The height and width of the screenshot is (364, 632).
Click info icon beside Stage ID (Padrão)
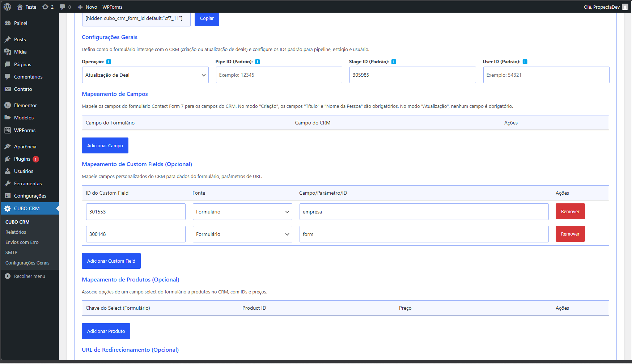pyautogui.click(x=394, y=62)
